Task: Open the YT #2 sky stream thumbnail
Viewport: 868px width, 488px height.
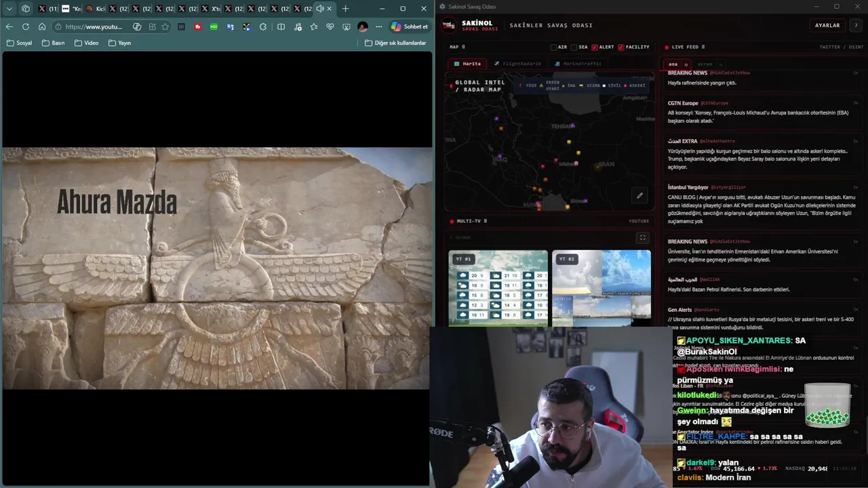Action: point(601,288)
